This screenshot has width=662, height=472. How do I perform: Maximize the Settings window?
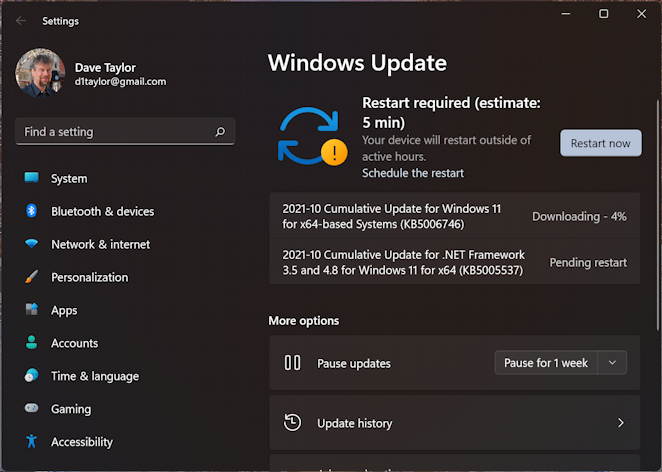(x=604, y=14)
